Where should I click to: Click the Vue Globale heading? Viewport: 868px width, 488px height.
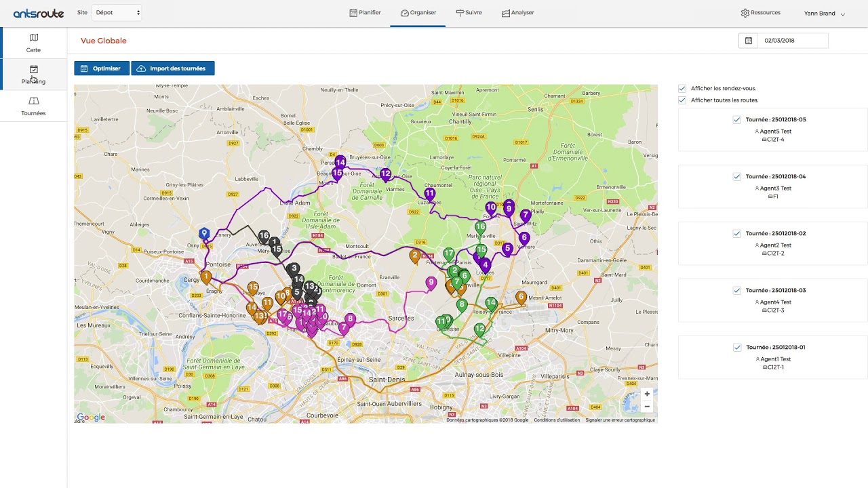[x=104, y=41]
